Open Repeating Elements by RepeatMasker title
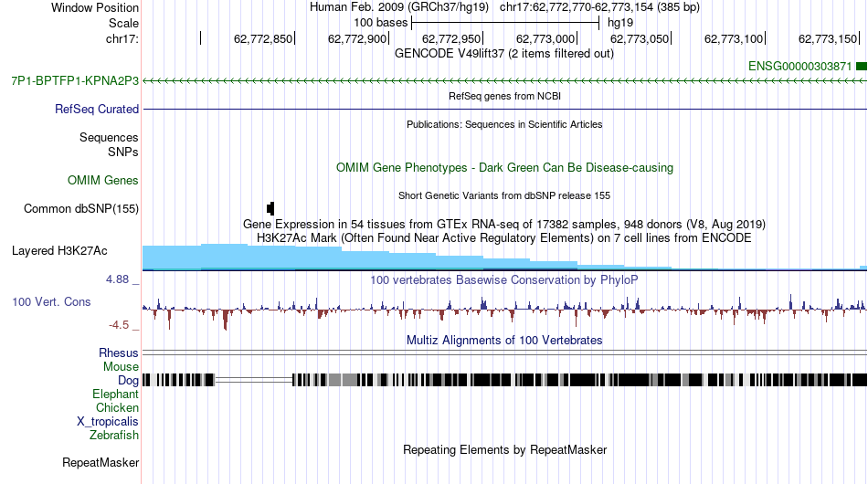Viewport: 868px width, 484px height. (505, 449)
